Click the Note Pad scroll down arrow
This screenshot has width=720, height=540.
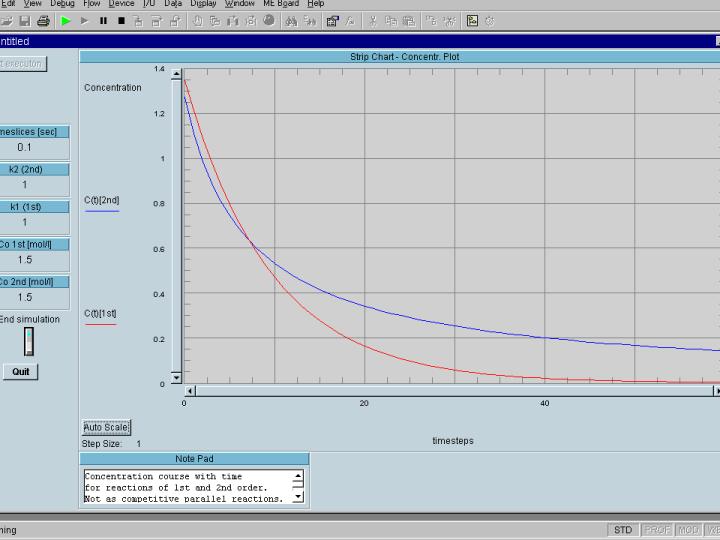(x=298, y=497)
